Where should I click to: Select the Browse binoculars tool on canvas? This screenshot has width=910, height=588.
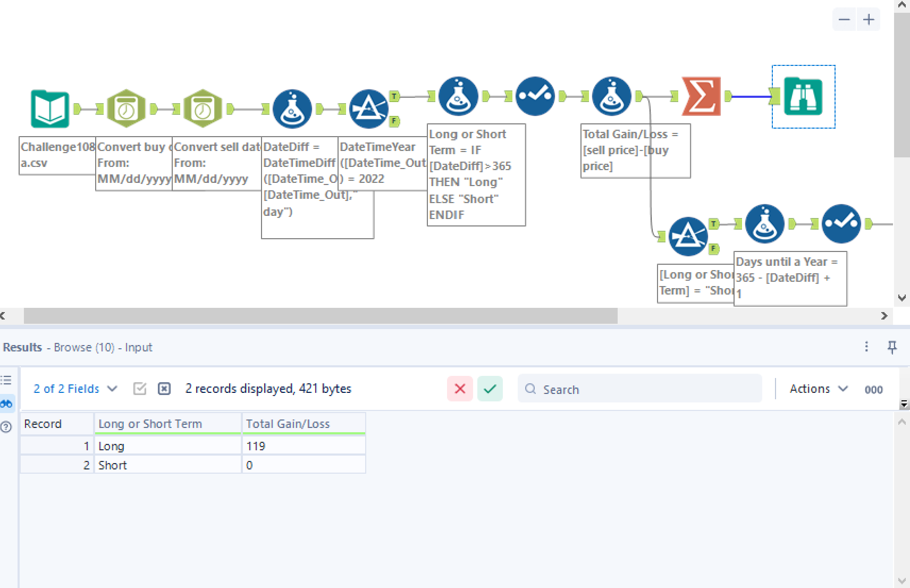click(803, 97)
